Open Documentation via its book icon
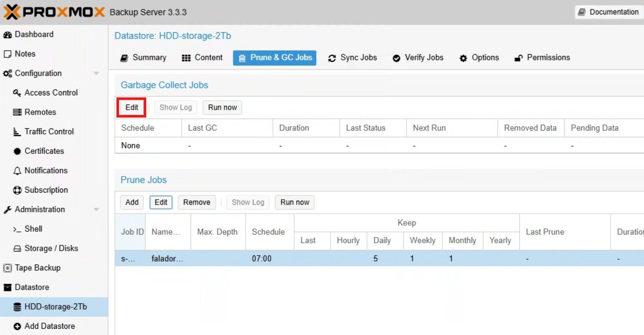This screenshot has width=644, height=335. point(582,12)
